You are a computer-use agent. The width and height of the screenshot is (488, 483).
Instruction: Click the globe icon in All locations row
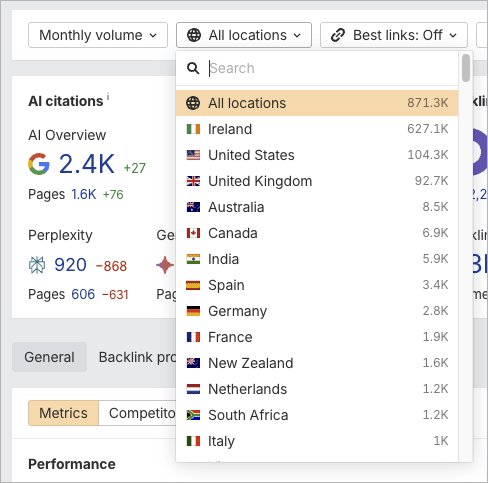(193, 103)
